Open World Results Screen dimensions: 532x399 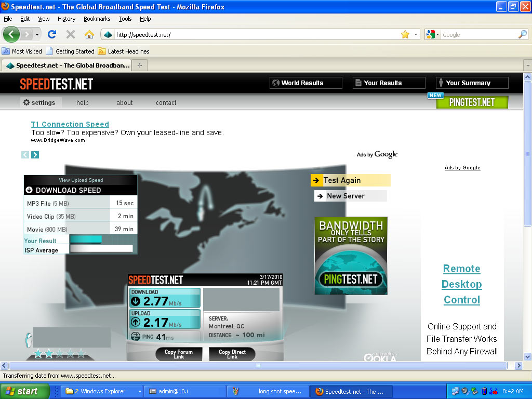coord(305,83)
